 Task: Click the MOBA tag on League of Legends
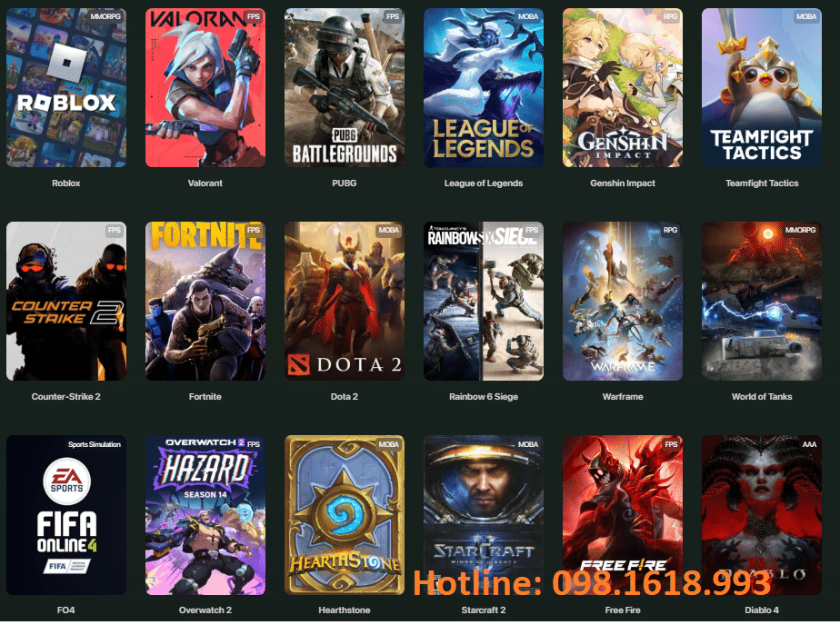pos(528,16)
